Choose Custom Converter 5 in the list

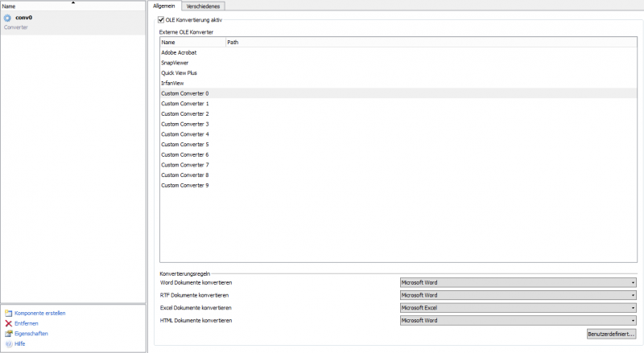pos(185,145)
